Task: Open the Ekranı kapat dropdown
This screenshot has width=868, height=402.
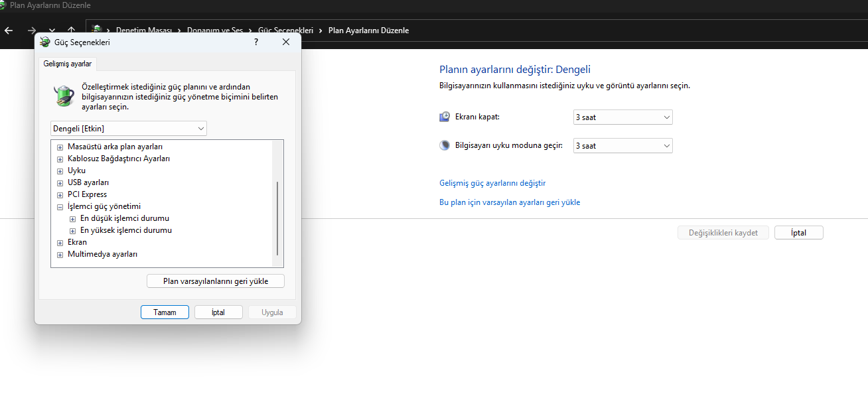Action: tap(623, 117)
